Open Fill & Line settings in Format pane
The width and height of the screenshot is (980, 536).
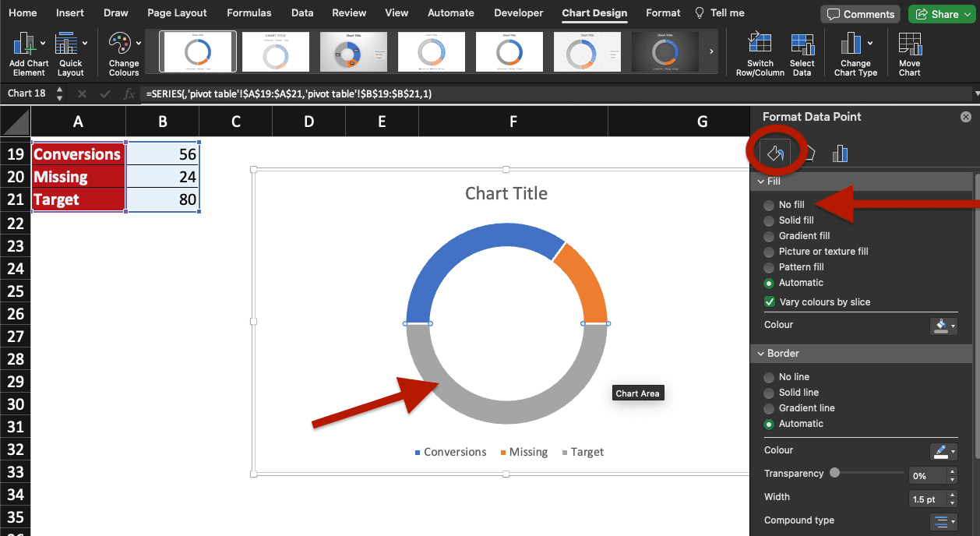[x=776, y=153]
